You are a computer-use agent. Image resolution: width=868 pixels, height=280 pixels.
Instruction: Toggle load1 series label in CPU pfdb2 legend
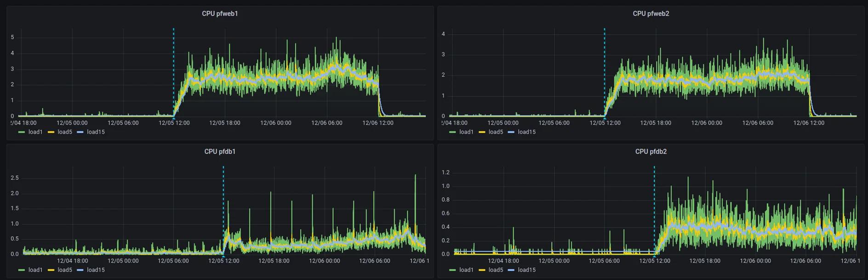(466, 270)
